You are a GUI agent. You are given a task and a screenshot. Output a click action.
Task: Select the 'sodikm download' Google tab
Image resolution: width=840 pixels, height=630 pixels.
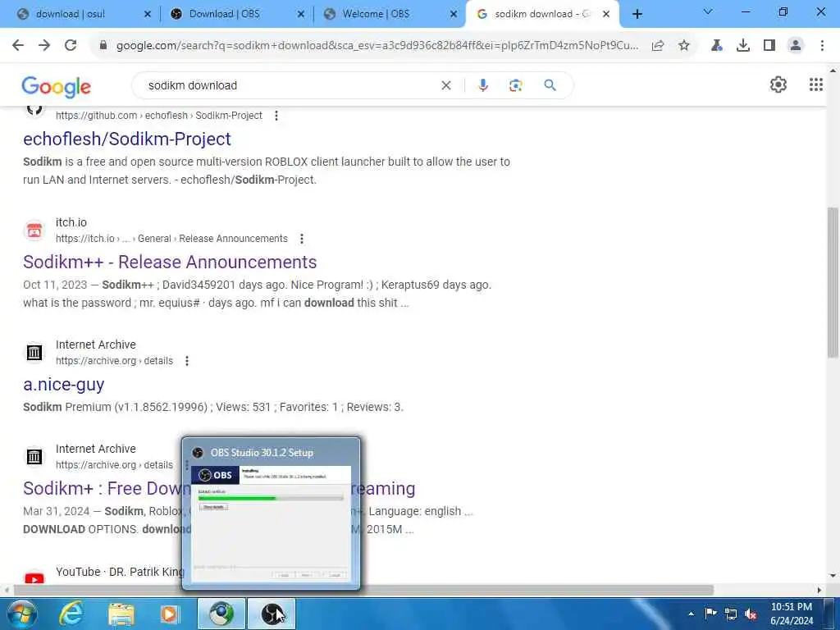click(x=543, y=14)
